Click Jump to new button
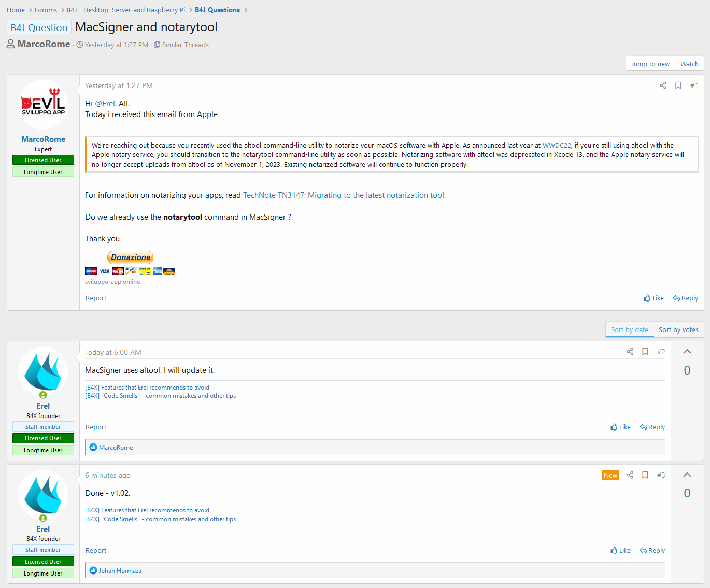The image size is (710, 588). 650,64
